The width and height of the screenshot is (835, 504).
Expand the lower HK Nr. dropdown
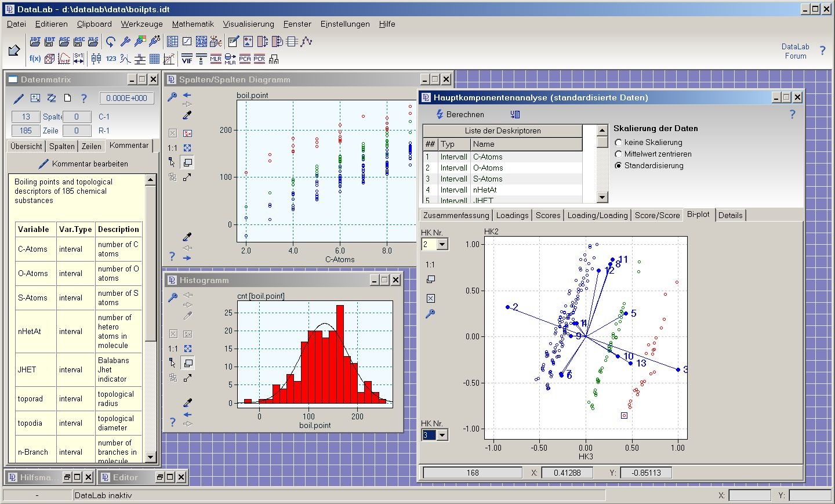(442, 435)
